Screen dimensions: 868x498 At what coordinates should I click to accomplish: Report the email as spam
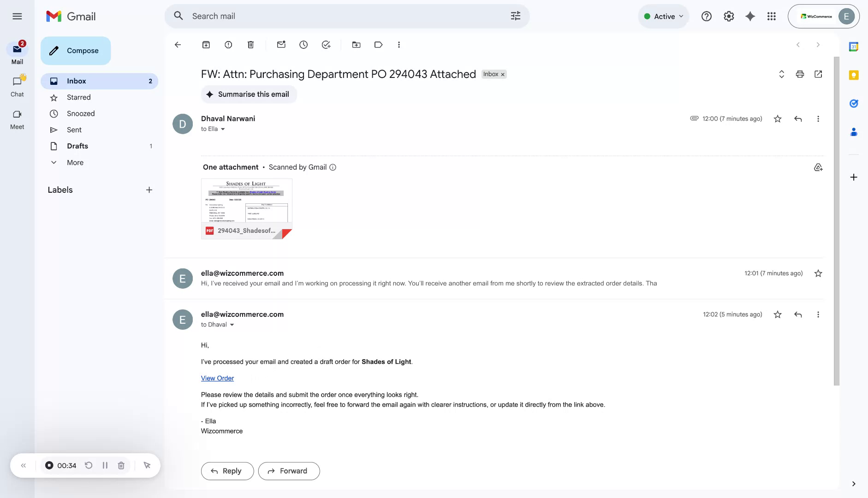click(228, 44)
